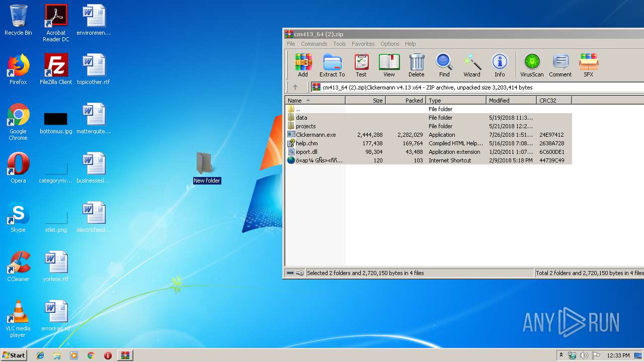Click the Test archive icon

pos(361,65)
